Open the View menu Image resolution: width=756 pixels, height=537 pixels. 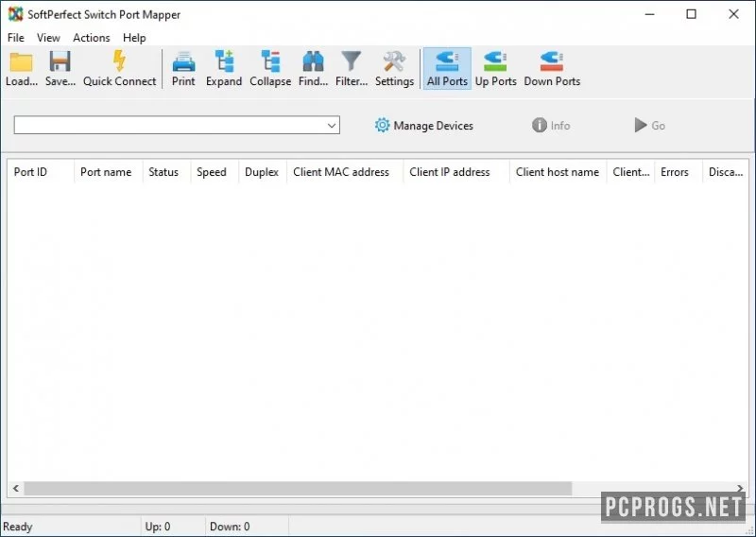click(x=48, y=38)
